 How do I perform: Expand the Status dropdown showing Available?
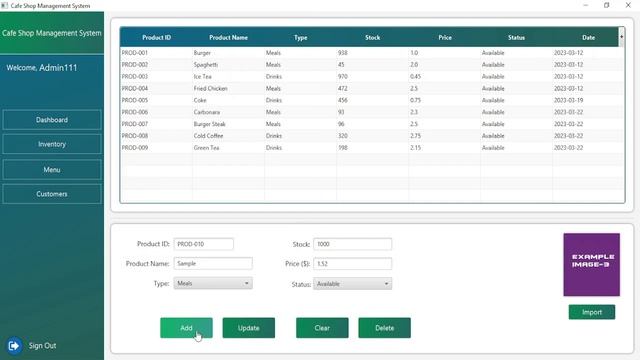click(x=353, y=284)
